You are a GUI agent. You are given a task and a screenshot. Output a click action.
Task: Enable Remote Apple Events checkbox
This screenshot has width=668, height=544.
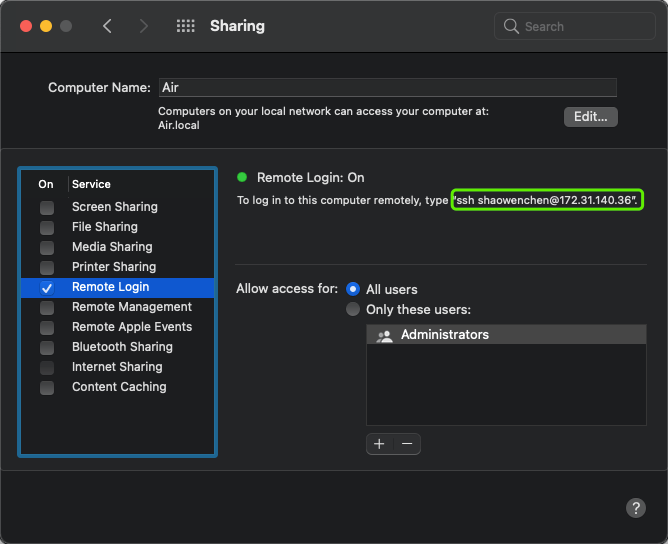pyautogui.click(x=47, y=328)
